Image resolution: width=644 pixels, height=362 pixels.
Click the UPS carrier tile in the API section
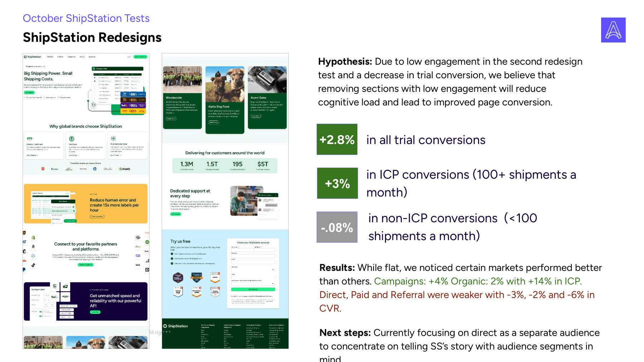coord(55,286)
